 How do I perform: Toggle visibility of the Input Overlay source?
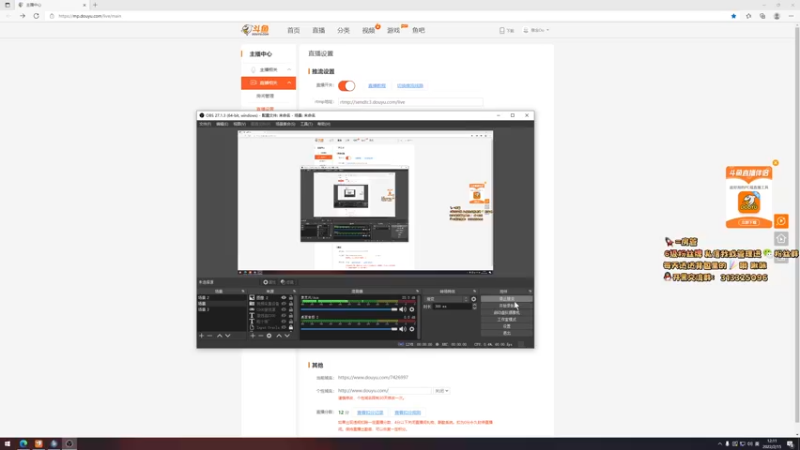[284, 328]
